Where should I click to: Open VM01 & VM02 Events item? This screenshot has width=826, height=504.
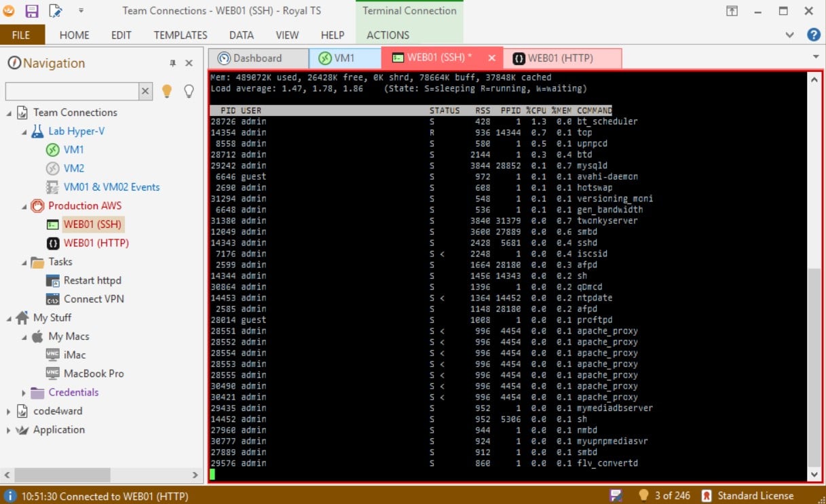coord(111,187)
